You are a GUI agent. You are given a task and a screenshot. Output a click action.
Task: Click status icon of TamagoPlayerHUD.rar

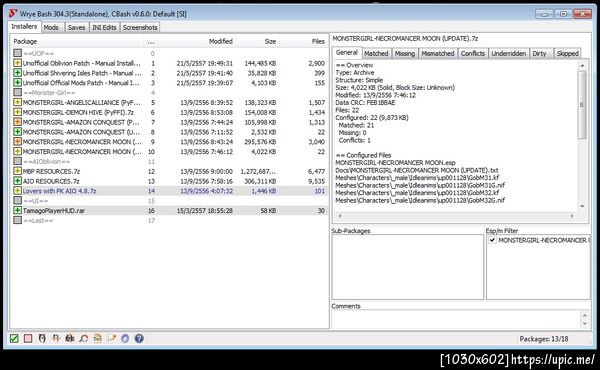[17, 210]
